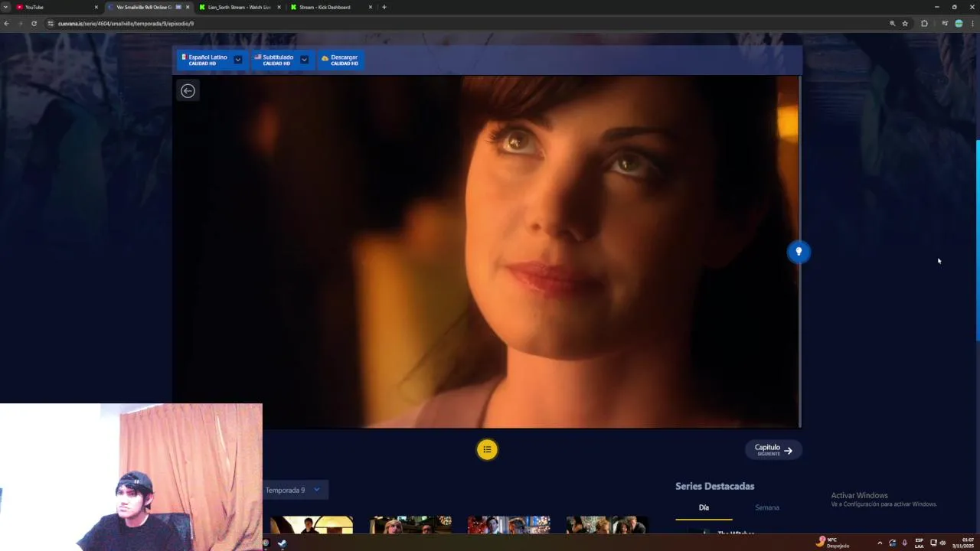Image resolution: width=980 pixels, height=551 pixels.
Task: Click the cuevana.is address bar URL
Action: [x=126, y=24]
